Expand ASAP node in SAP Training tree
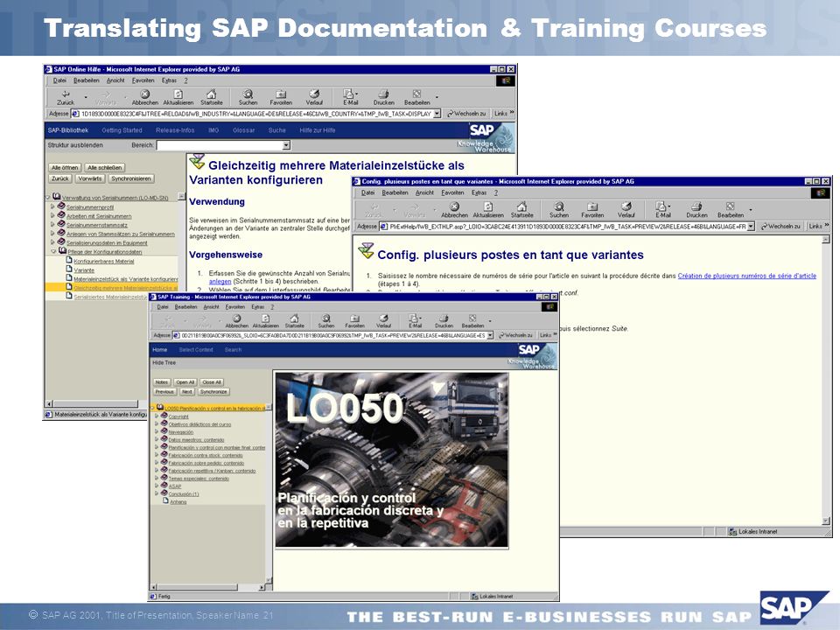The width and height of the screenshot is (840, 630). point(157,486)
